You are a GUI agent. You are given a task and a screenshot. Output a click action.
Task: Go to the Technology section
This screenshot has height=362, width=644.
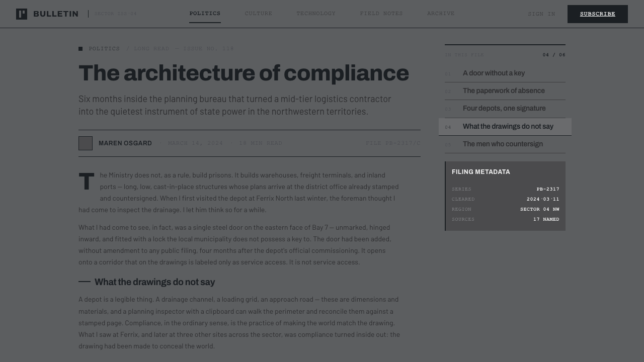pyautogui.click(x=316, y=14)
